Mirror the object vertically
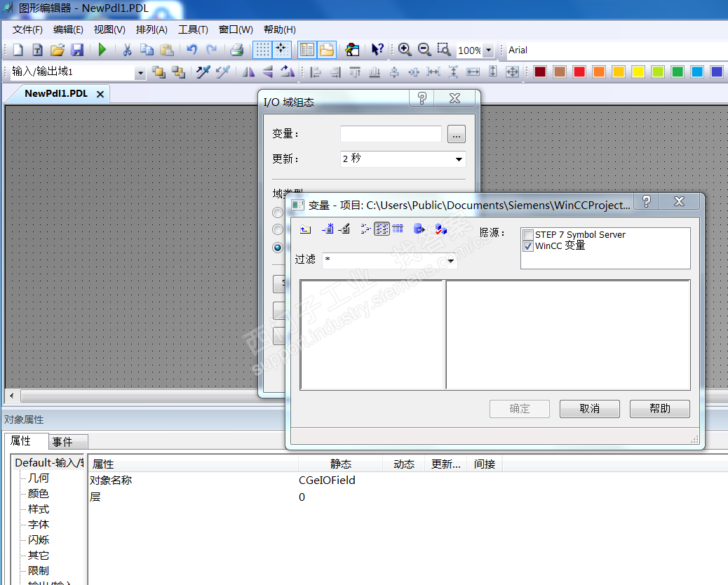 (268, 72)
